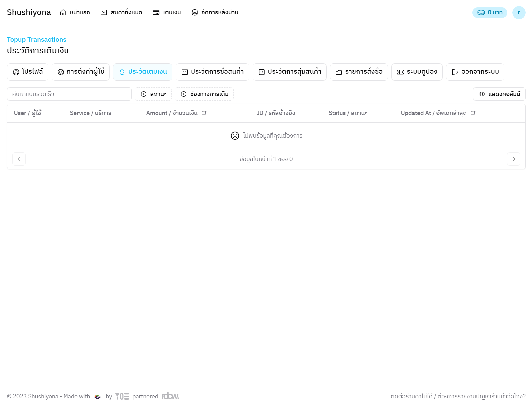Open the ระบบคูปอง coupon tab
The width and height of the screenshot is (532, 409).
click(417, 72)
